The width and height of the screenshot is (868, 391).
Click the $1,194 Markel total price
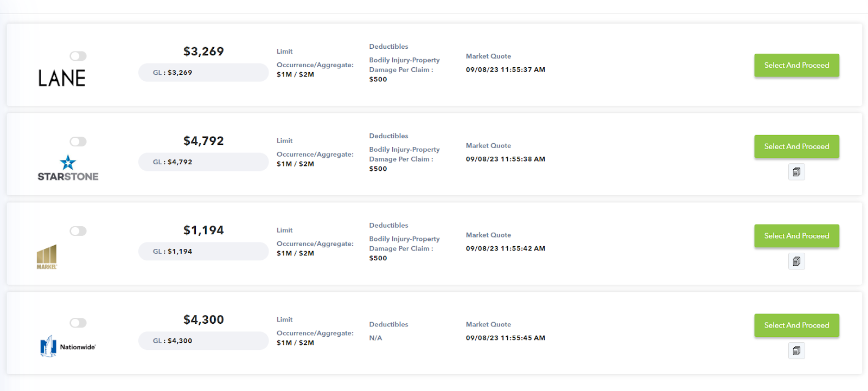pos(203,230)
